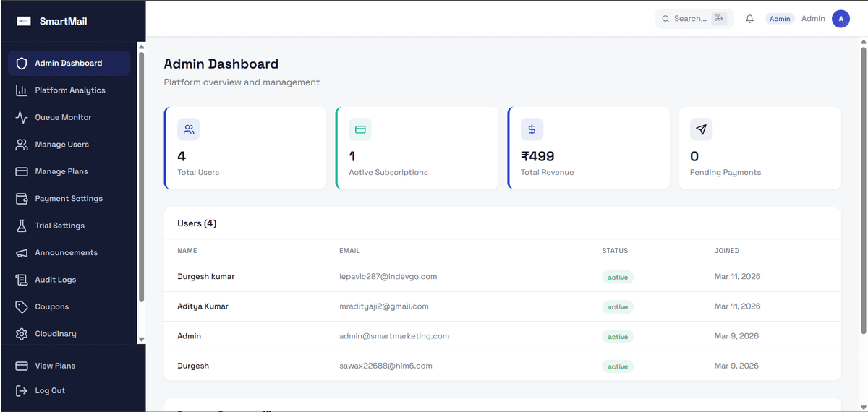Click the bar chart icon for Platform Analytics
868x412 pixels.
pos(22,90)
